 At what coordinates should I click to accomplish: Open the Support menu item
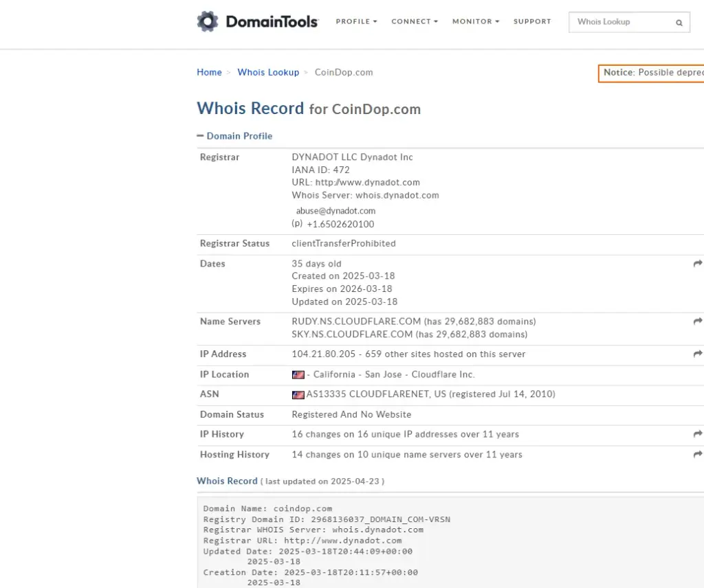click(x=532, y=21)
